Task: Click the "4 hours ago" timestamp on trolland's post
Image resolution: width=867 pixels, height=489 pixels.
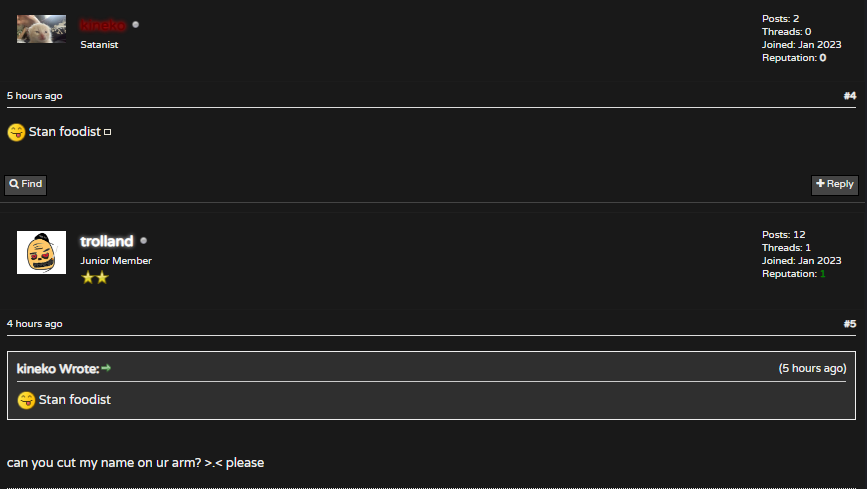Action: [x=34, y=324]
